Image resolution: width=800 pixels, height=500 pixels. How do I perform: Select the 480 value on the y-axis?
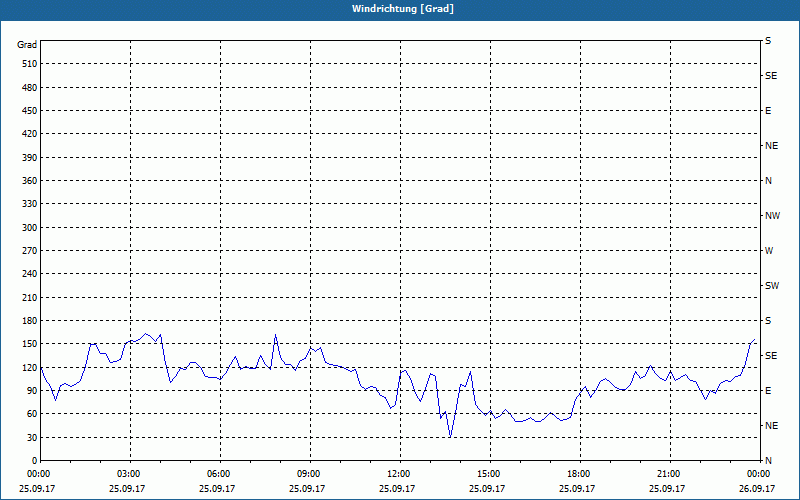tap(30, 87)
